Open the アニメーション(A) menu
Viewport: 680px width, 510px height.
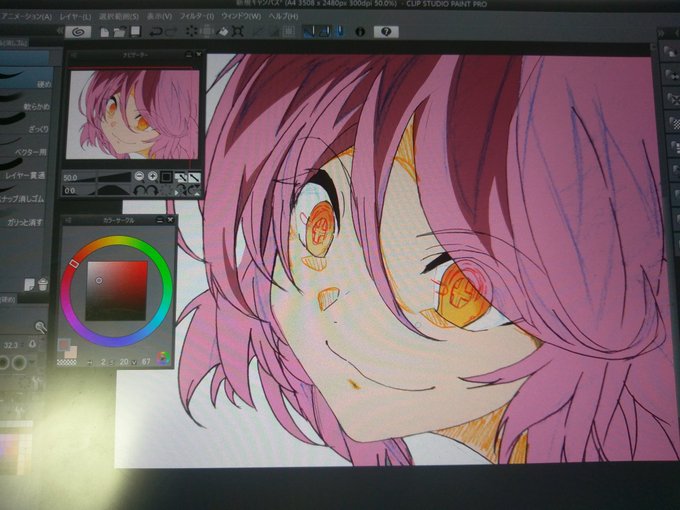click(x=26, y=17)
